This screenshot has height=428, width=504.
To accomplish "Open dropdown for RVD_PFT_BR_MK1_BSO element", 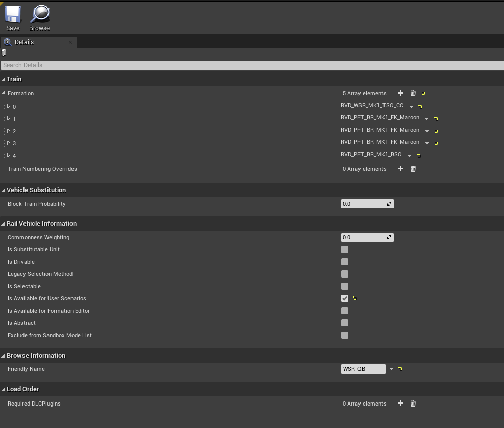I will [x=410, y=155].
